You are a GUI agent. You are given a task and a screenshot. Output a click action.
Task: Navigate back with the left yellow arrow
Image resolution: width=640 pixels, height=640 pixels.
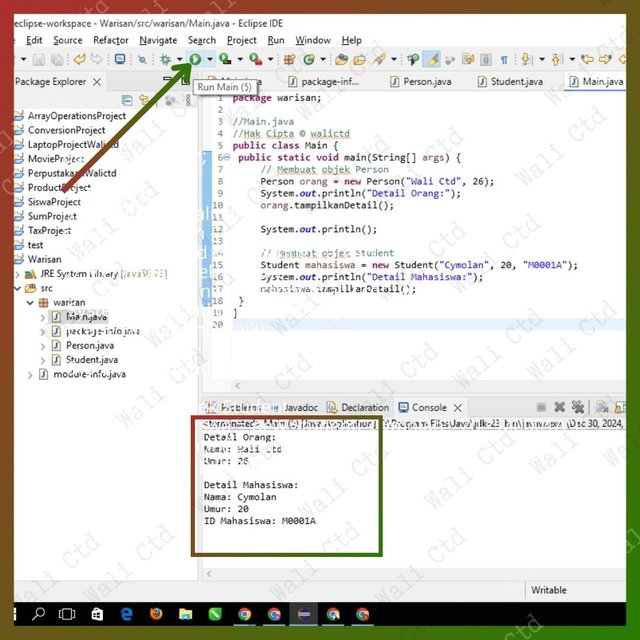pyautogui.click(x=587, y=60)
